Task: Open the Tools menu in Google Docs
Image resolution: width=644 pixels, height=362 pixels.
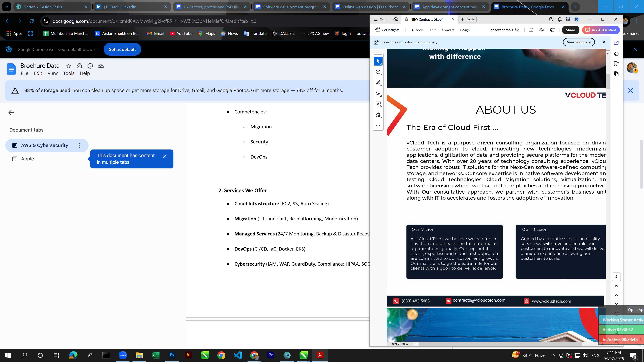Action: (x=69, y=73)
